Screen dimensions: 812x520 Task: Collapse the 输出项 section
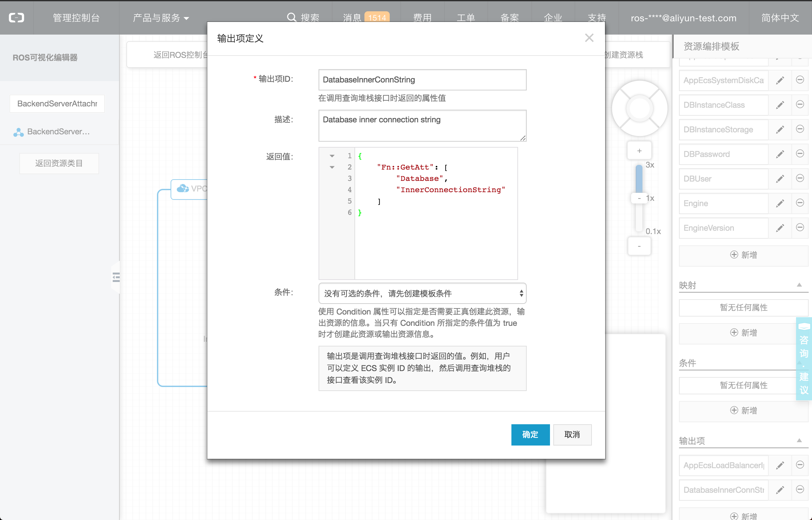click(x=799, y=440)
